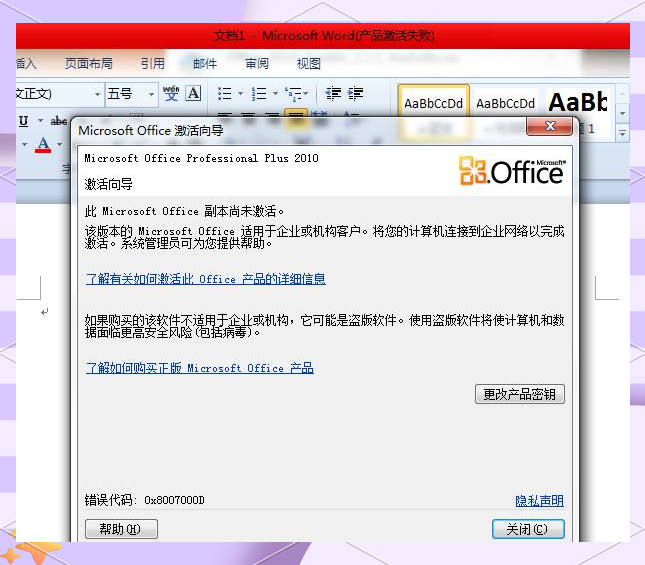Open link about purchasing genuine Microsoft Office

point(200,368)
